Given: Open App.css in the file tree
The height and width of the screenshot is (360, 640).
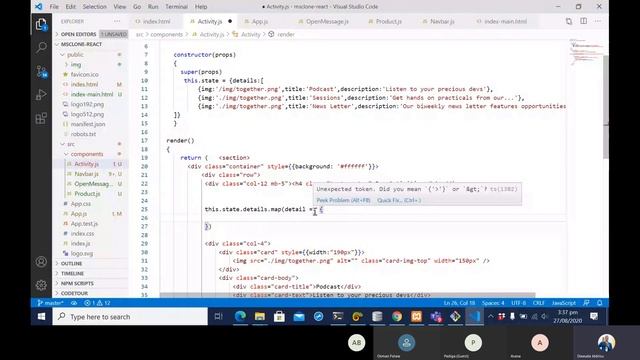Looking at the screenshot, I should click(81, 204).
